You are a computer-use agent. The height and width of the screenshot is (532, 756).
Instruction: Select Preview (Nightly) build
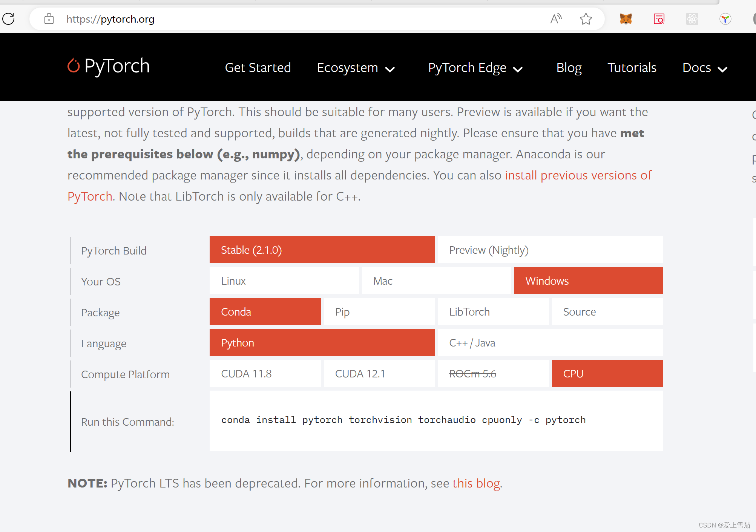489,250
